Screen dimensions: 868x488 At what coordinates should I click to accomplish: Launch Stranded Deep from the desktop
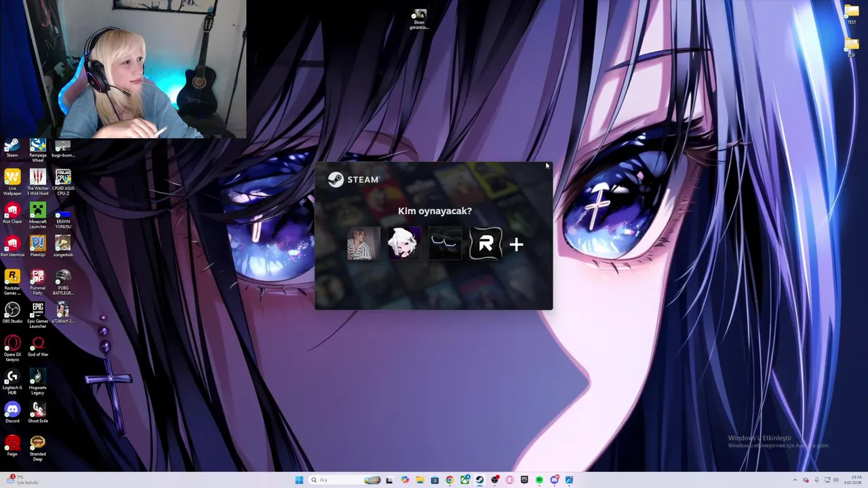point(38,448)
